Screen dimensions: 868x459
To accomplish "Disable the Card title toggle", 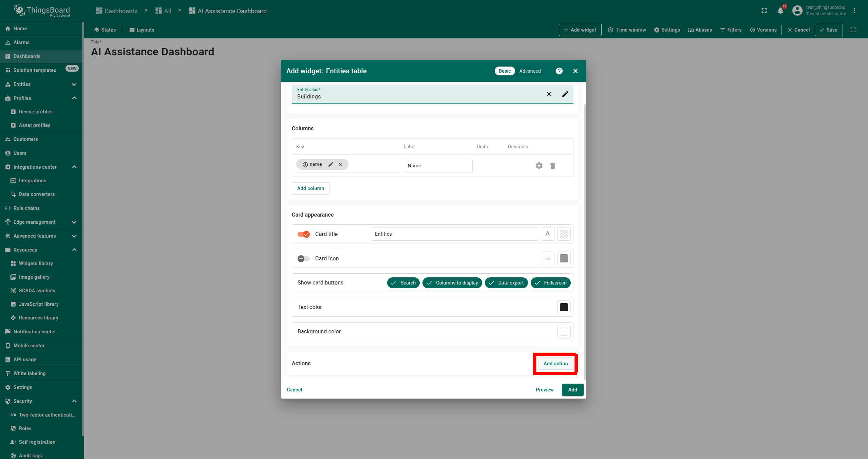I will [304, 234].
